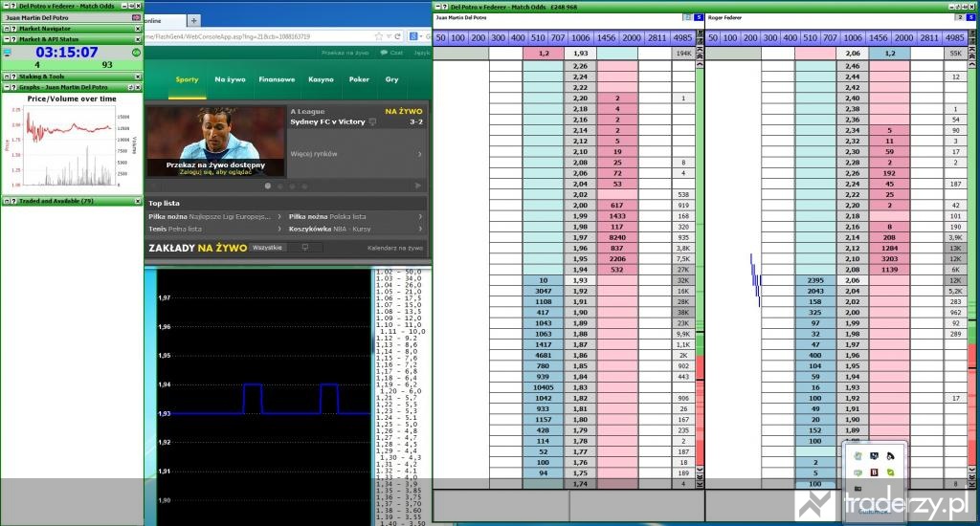Expand the Traded and Available panel

coord(7,201)
